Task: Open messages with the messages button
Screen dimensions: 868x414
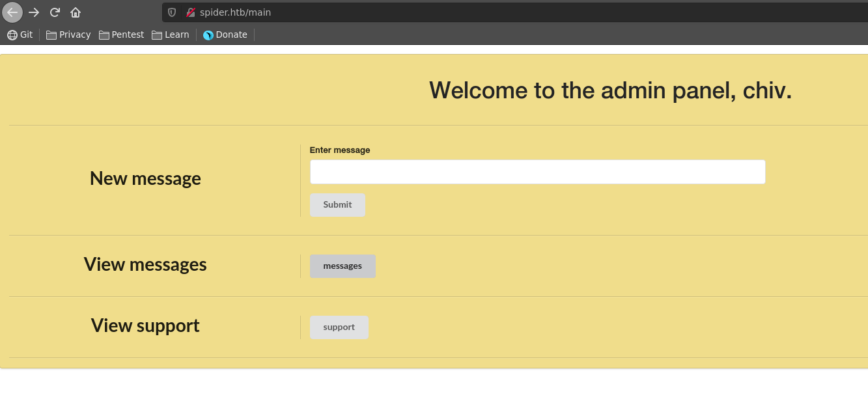Action: pos(343,266)
